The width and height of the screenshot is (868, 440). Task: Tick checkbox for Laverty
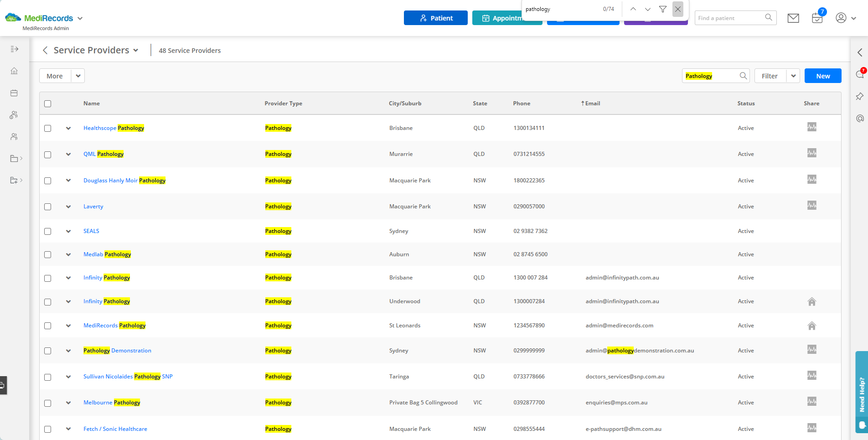48,207
